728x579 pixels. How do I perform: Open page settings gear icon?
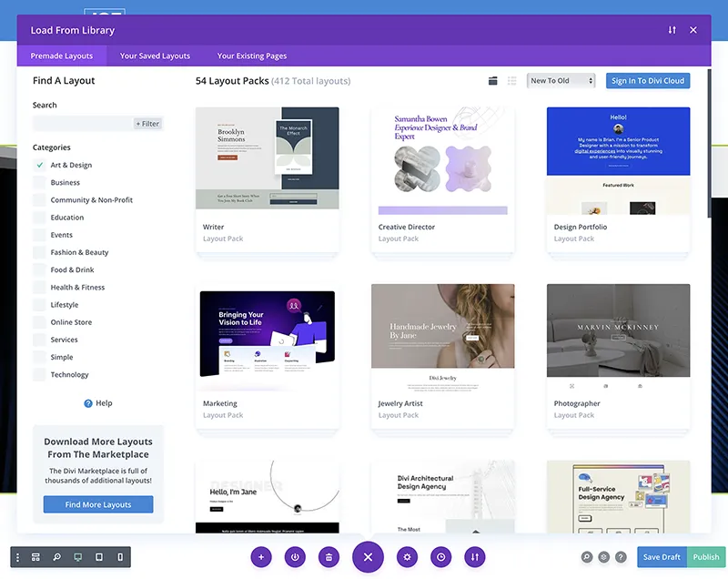point(407,557)
